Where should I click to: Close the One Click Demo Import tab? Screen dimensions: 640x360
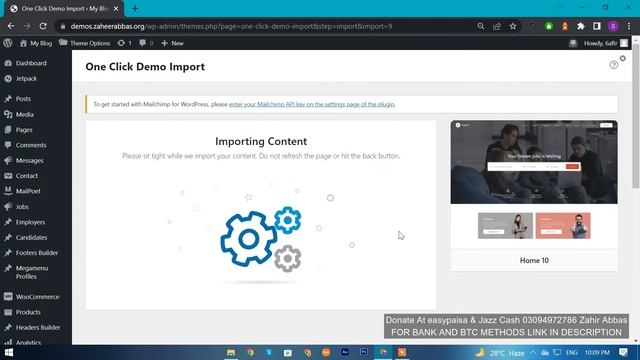(x=116, y=9)
